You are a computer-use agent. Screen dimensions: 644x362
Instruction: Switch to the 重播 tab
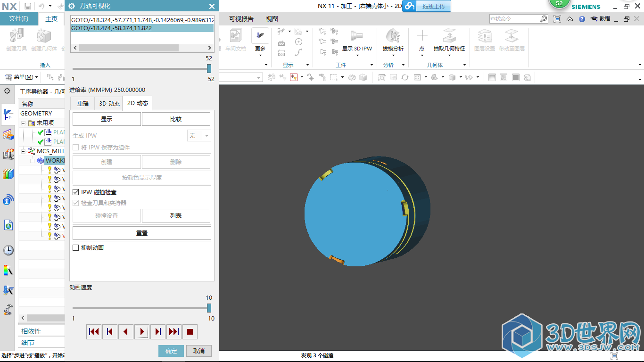(83, 103)
